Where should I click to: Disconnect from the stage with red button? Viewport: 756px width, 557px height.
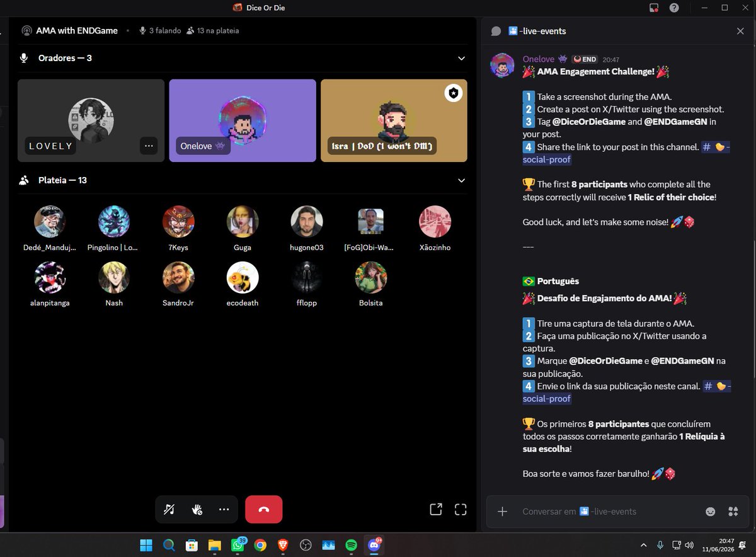[263, 510]
